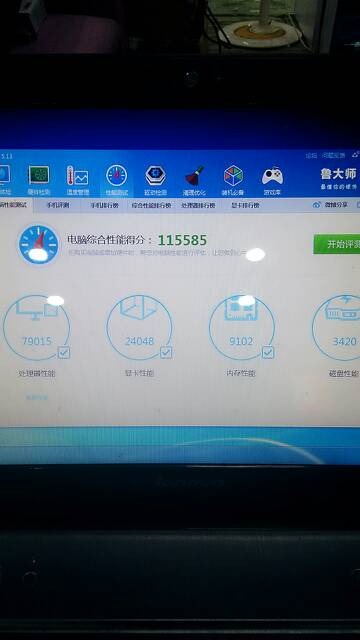The height and width of the screenshot is (640, 360).
Task: Uncheck the 处理器性能 checkbox beside 79015
Action: click(x=64, y=352)
